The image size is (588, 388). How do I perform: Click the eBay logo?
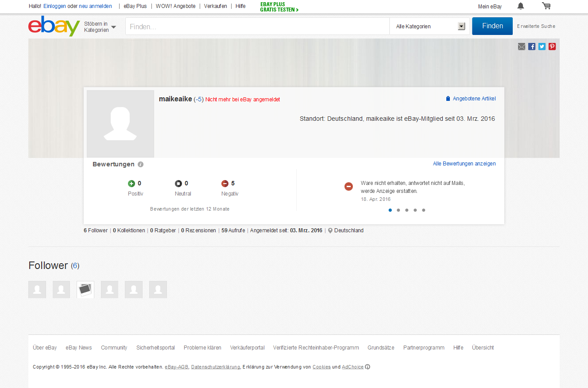tap(54, 26)
